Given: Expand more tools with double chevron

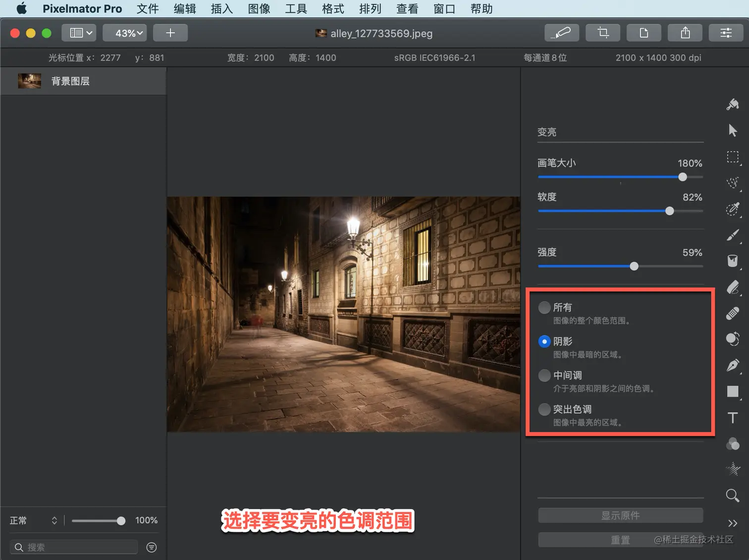Looking at the screenshot, I should tap(733, 523).
